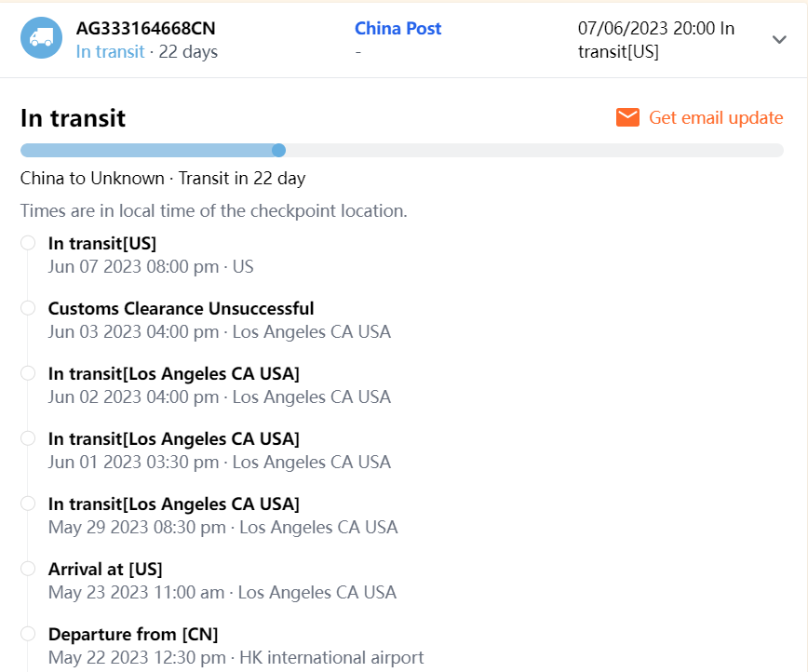Click Jun 01 In transit checkpoint marker
The image size is (808, 672).
click(x=28, y=438)
